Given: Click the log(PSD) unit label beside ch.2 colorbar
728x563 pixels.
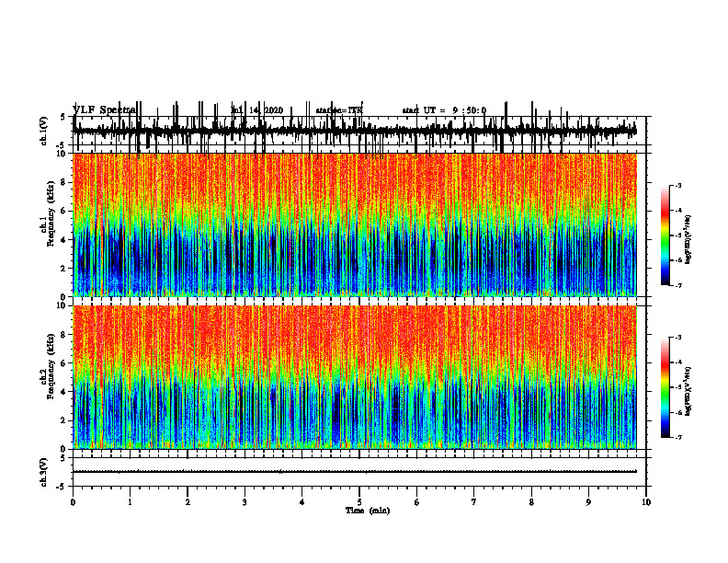Looking at the screenshot, I should tap(688, 392).
